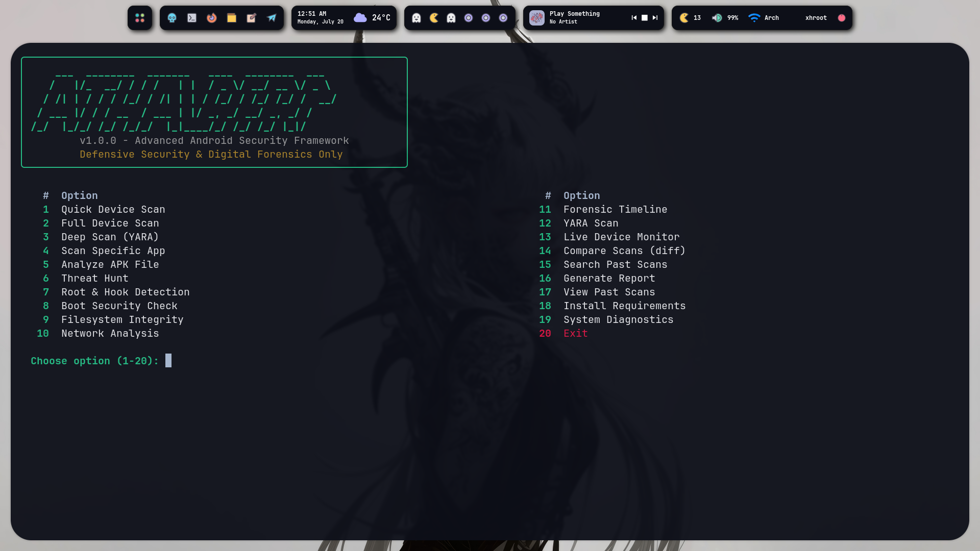
Task: Click 'Network Analysis' option
Action: tap(110, 334)
